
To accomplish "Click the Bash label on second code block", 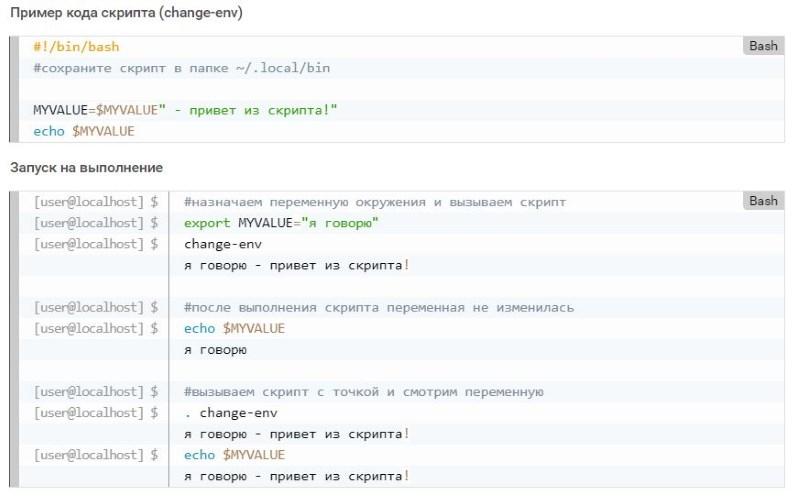I will pyautogui.click(x=763, y=201).
